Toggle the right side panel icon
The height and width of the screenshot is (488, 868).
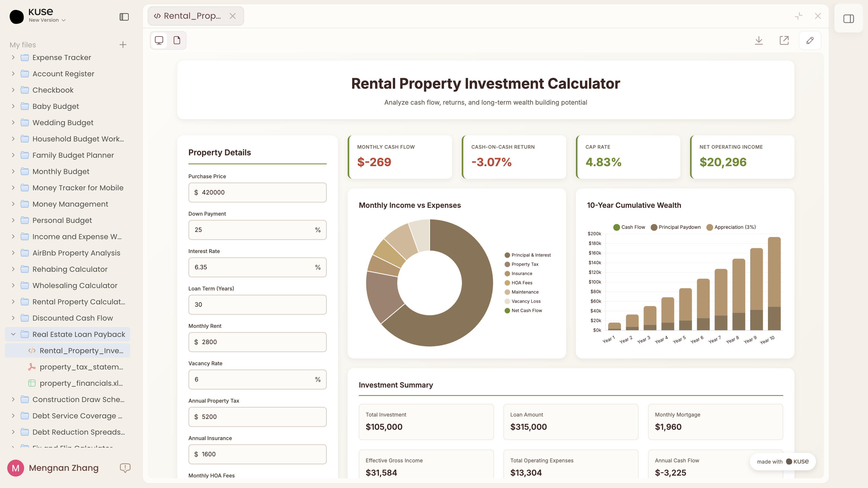[848, 18]
